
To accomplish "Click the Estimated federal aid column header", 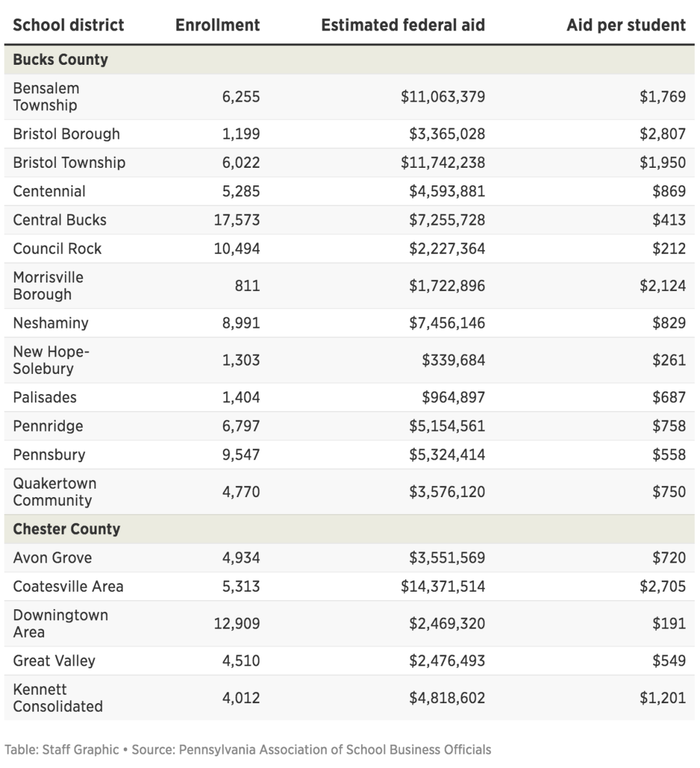I will pos(402,25).
